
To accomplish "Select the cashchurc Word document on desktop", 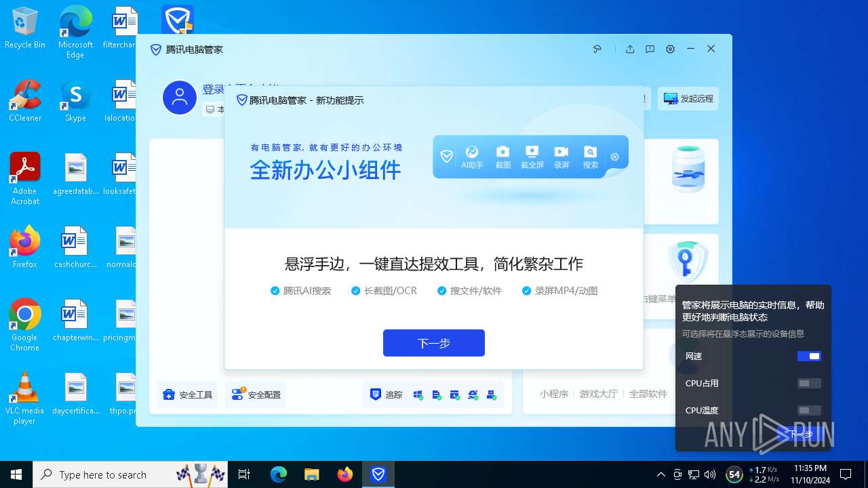I will click(75, 247).
